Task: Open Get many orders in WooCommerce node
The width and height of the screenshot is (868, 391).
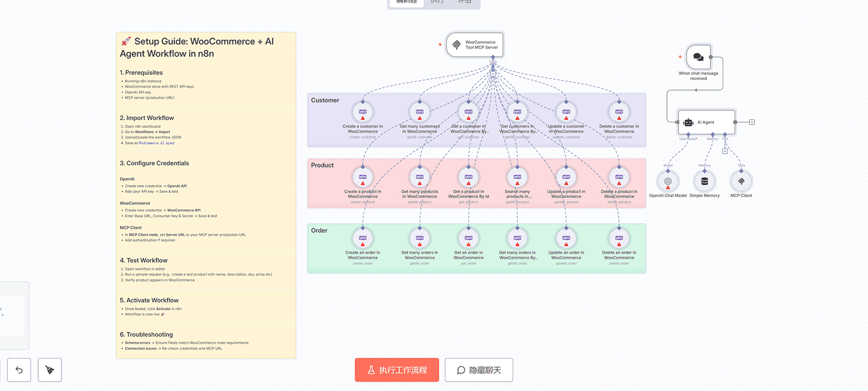Action: (420, 238)
